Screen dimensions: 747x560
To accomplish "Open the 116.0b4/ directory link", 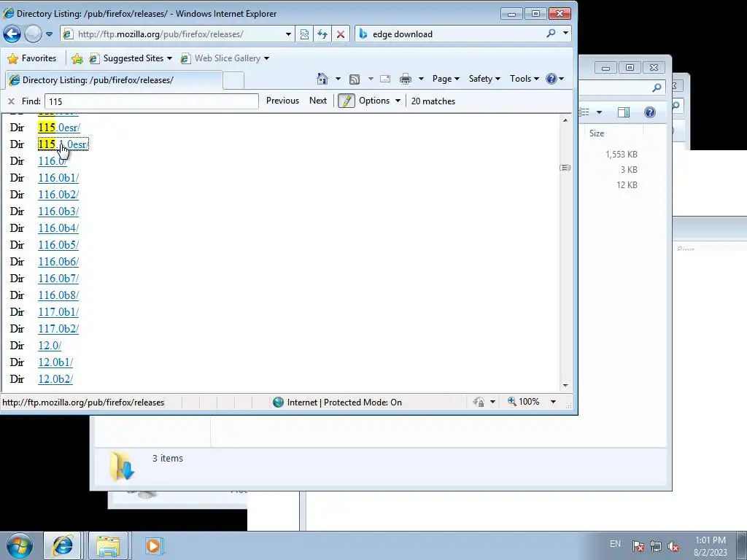I will point(58,228).
